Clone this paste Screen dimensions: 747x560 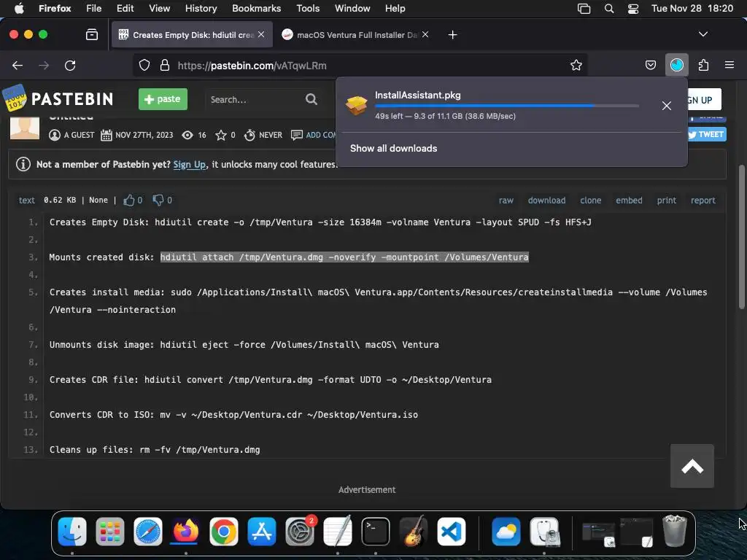point(590,201)
